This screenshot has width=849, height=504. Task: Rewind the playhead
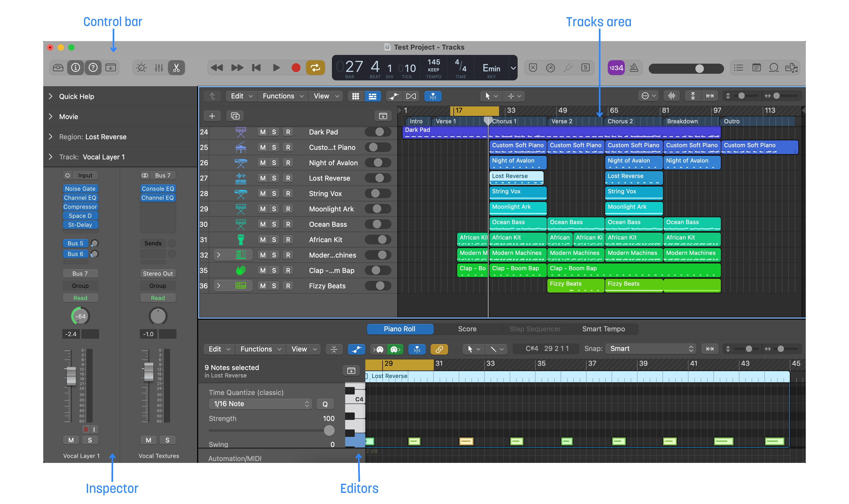click(x=217, y=68)
